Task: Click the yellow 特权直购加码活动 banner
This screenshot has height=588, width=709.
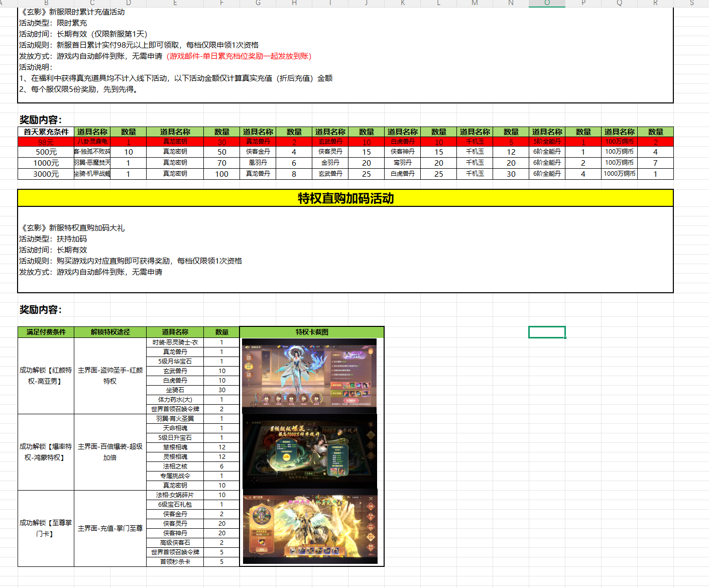Action: click(x=345, y=198)
